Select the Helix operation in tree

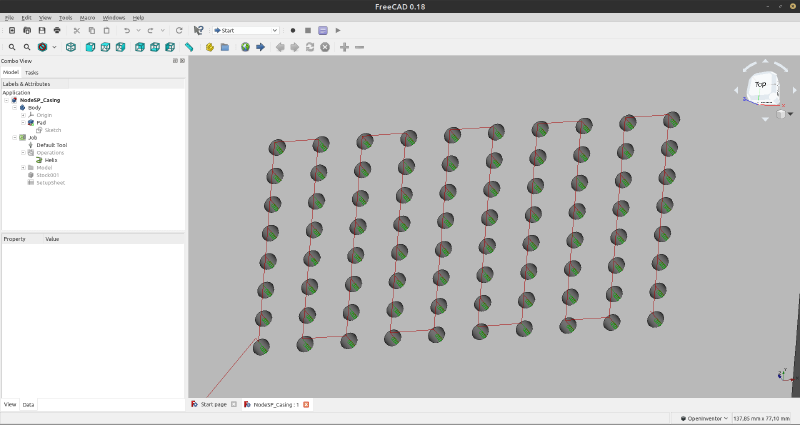(x=50, y=160)
